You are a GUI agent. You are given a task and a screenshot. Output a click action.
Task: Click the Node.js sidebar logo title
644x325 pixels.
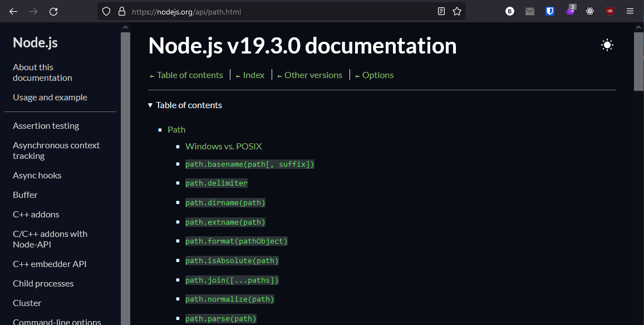35,42
